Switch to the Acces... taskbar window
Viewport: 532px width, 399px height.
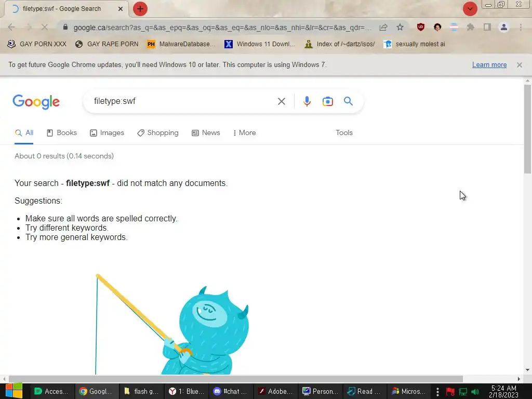tap(51, 391)
